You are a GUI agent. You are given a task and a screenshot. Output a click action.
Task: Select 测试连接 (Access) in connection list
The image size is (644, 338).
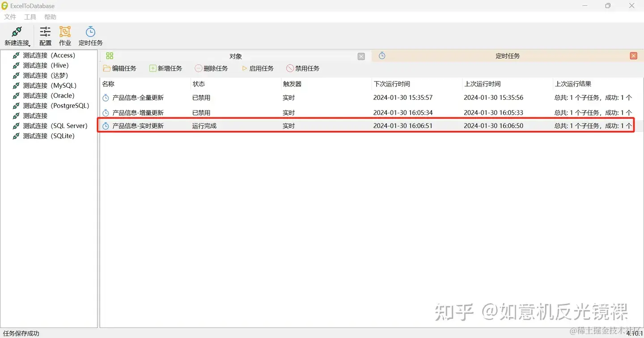(x=49, y=56)
